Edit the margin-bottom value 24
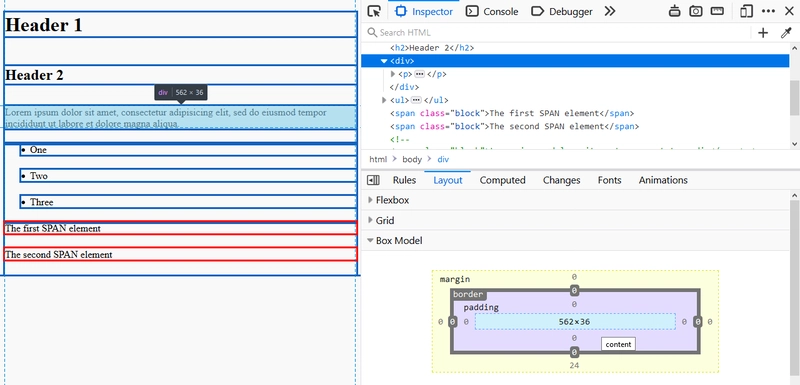Screen dimensions: 800x385 point(574,365)
